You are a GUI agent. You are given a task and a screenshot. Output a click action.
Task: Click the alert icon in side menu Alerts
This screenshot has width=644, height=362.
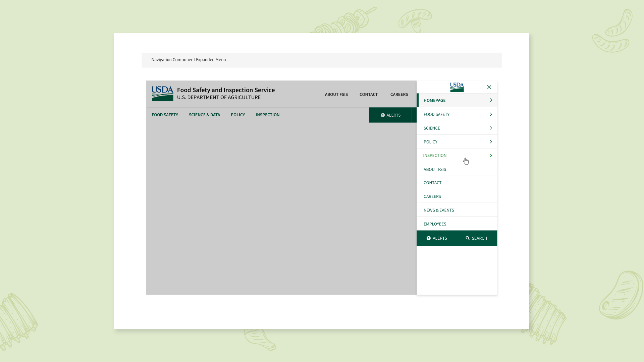pyautogui.click(x=428, y=238)
